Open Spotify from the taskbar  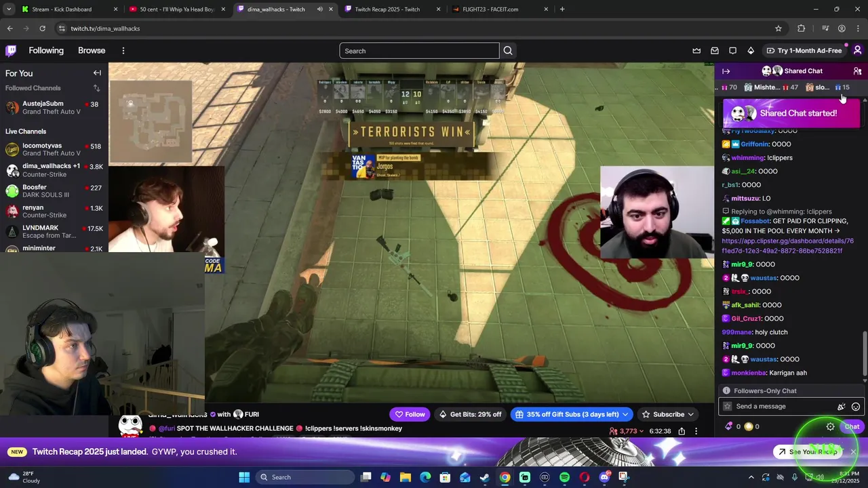(x=565, y=477)
